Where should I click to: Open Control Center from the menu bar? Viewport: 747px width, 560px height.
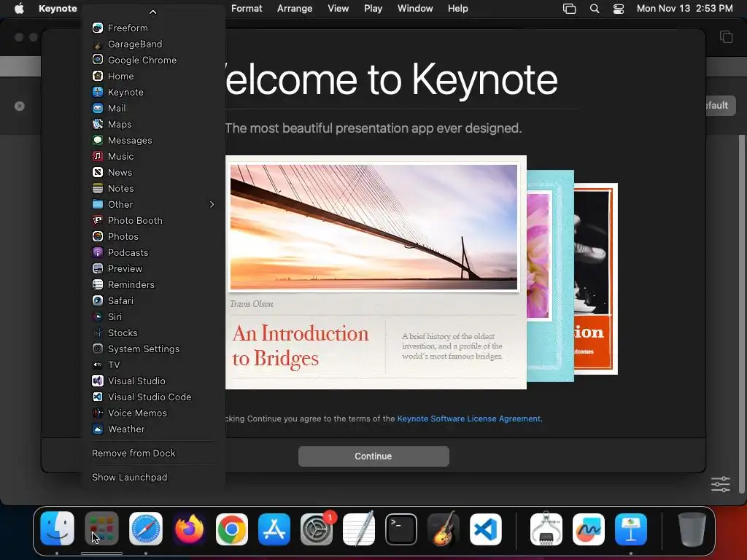coord(619,8)
